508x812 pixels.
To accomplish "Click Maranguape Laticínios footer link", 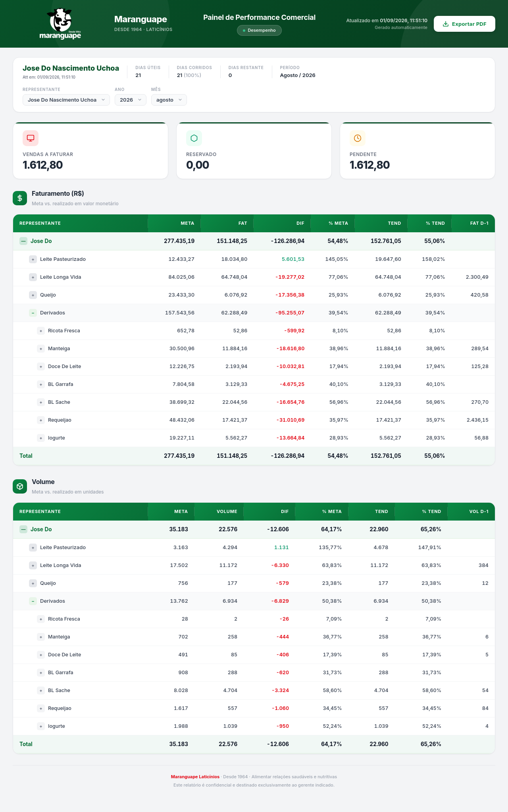I will click(x=195, y=777).
